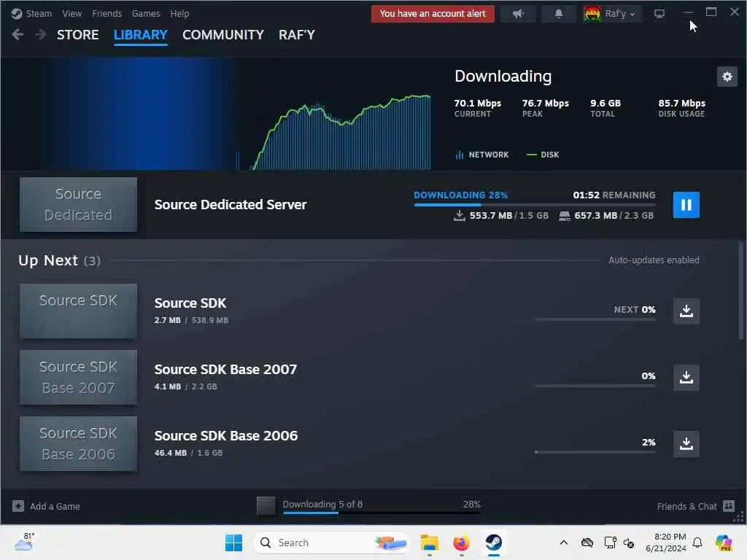Open Friends & Chat panel
This screenshot has width=747, height=560.
[695, 506]
